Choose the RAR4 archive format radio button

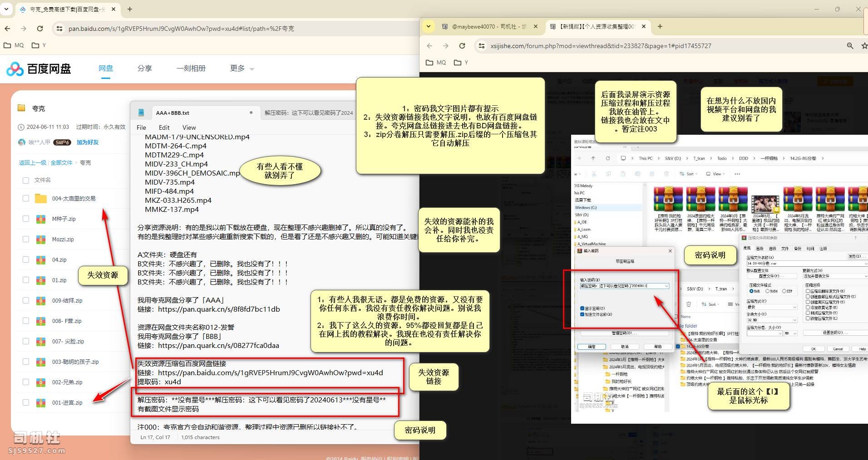768,291
